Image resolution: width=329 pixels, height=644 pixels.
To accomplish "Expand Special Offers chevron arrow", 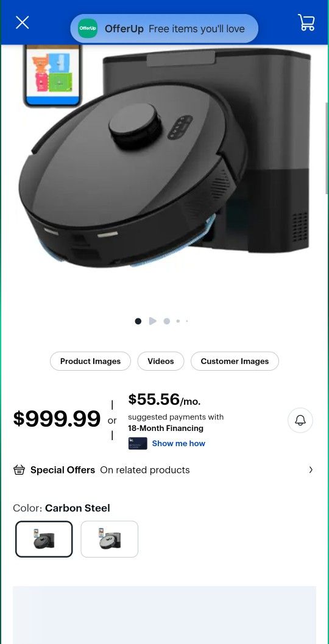I will point(311,470).
